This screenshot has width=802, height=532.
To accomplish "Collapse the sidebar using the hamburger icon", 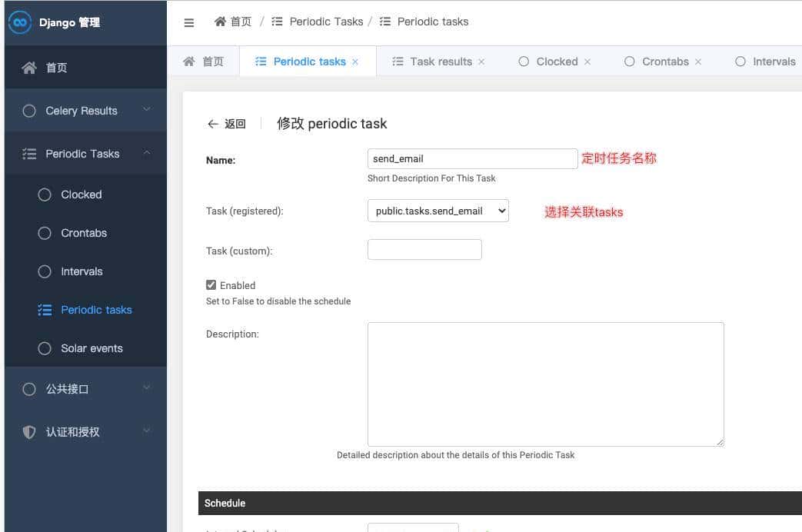I will tap(188, 22).
